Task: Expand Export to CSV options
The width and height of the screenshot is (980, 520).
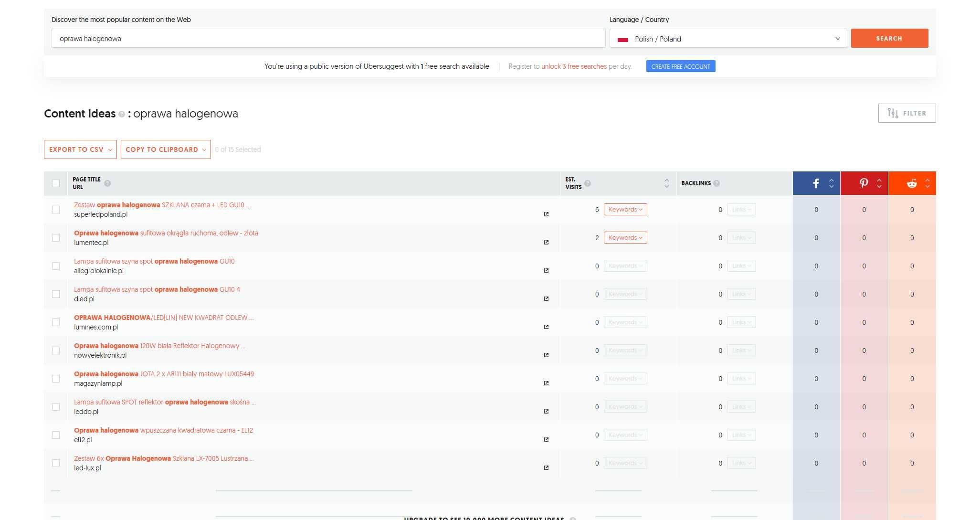Action: [80, 149]
